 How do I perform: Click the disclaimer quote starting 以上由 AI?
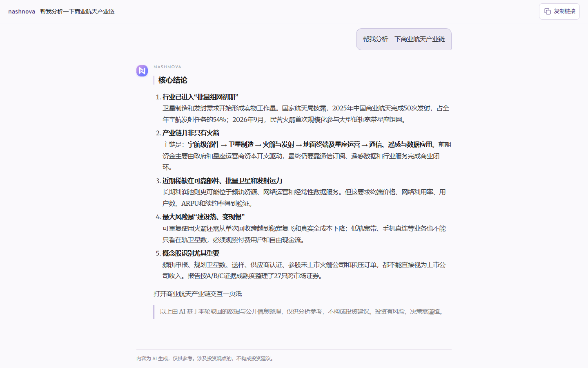[x=303, y=312]
